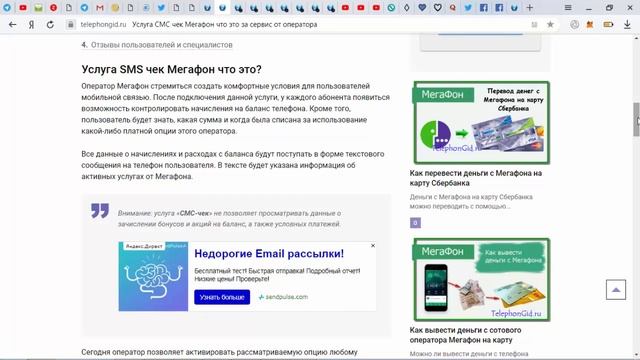
Task: Click the gray round extension icon left of fox
Action: pyautogui.click(x=575, y=24)
